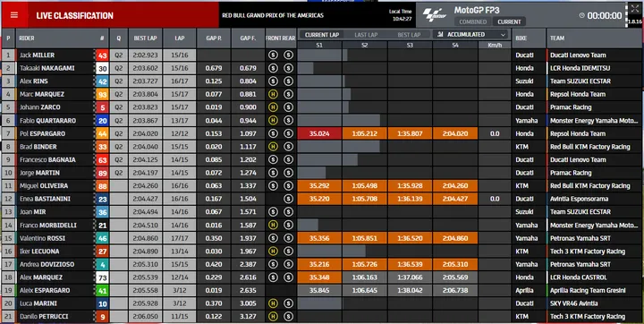Screen dimensions: 644x324
Task: Click Luca Marini's front tyre H icon
Action: (273, 303)
